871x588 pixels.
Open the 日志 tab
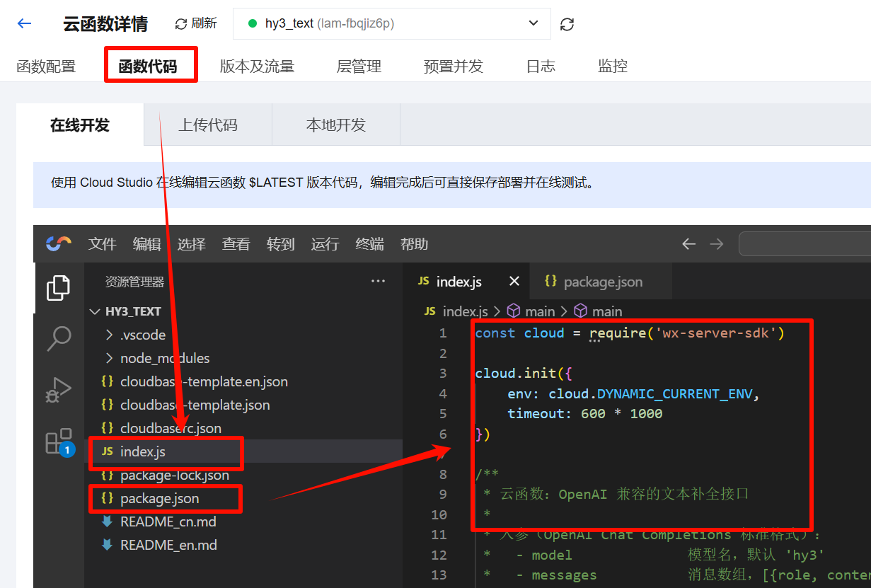pos(541,67)
